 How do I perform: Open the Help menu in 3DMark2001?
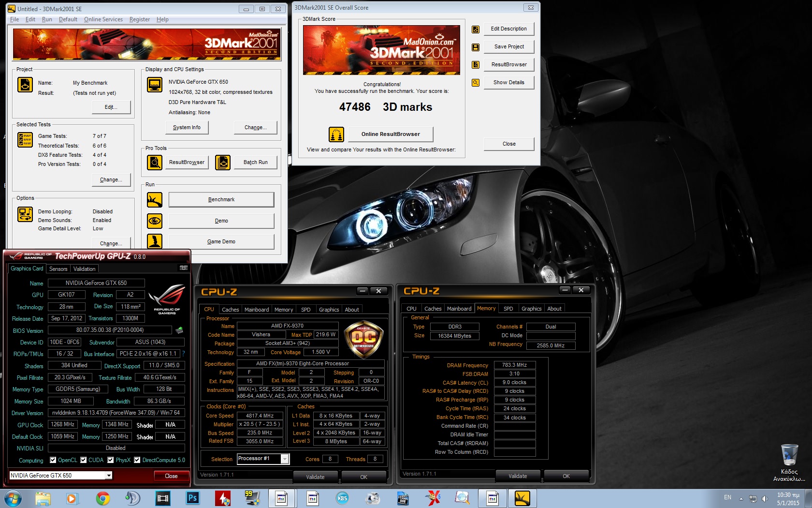(x=162, y=19)
